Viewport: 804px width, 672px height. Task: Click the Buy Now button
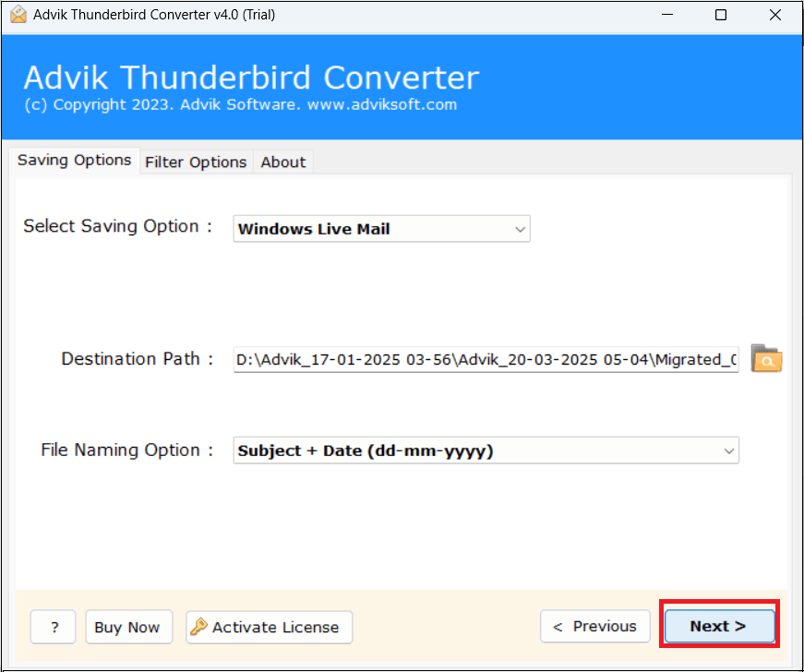pyautogui.click(x=128, y=627)
